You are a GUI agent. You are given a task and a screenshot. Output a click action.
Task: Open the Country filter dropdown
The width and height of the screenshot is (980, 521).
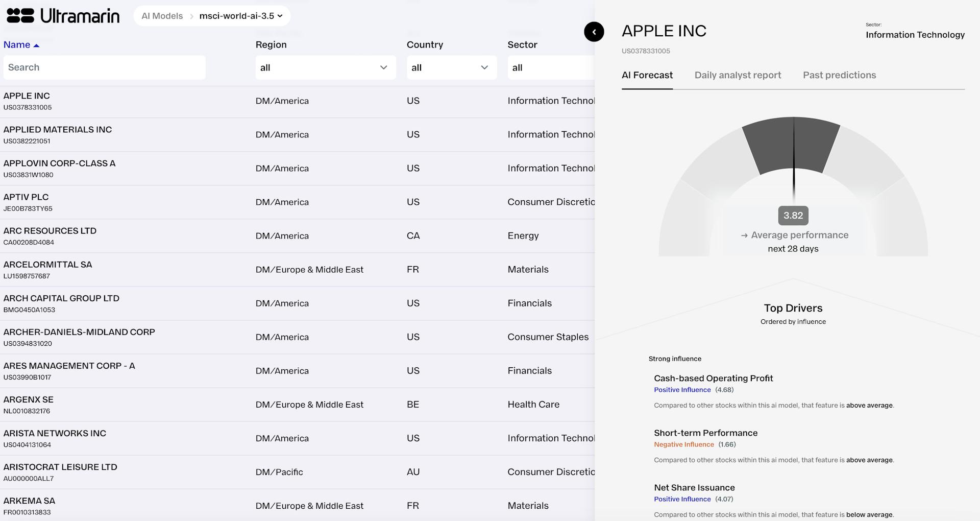(x=451, y=67)
